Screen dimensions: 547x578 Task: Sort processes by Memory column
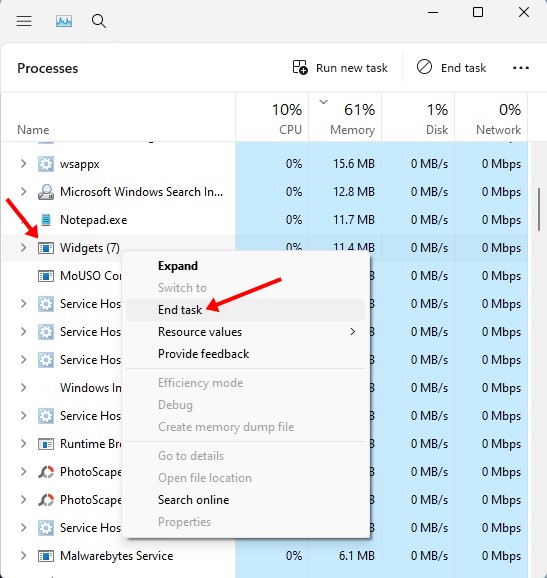click(345, 118)
